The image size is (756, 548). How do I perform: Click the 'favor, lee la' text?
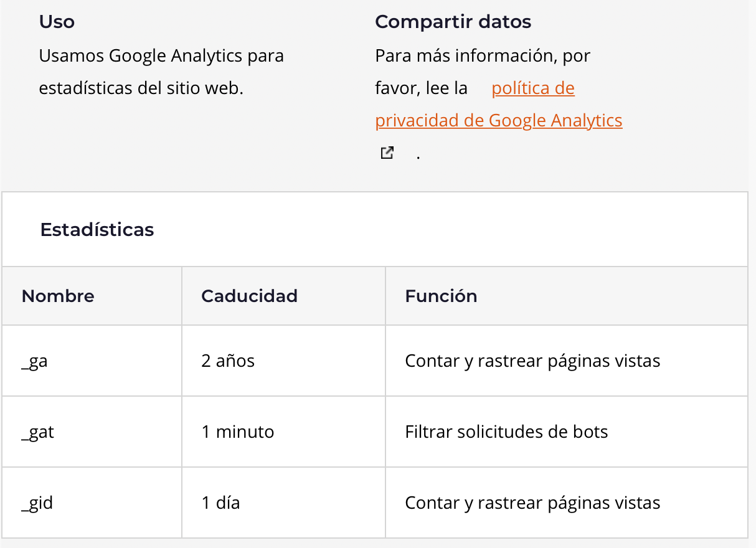(421, 88)
